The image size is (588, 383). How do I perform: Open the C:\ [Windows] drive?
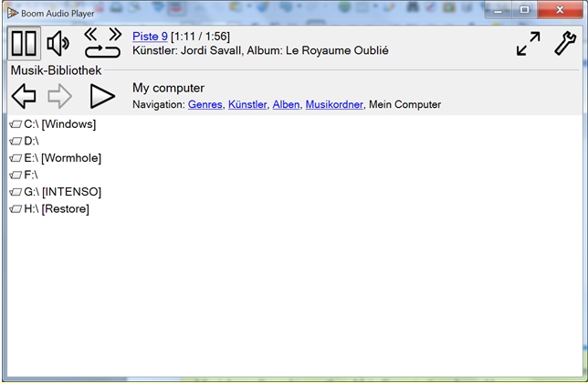(59, 124)
